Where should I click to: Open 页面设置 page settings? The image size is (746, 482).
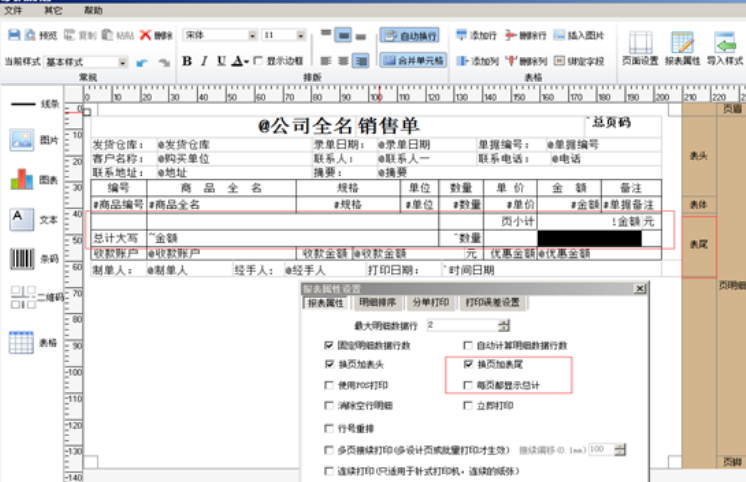click(x=640, y=47)
